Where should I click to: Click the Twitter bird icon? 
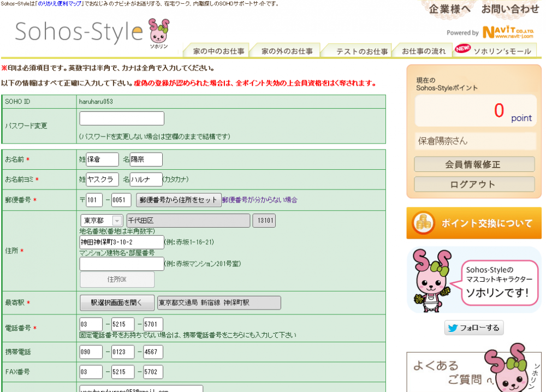coord(452,328)
